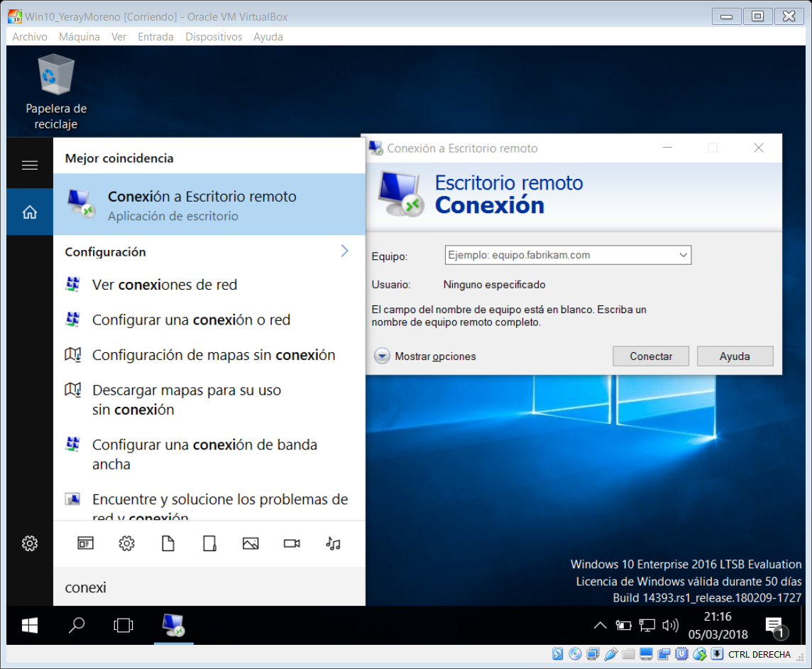The height and width of the screenshot is (669, 812).
Task: Click the hamburger menu in search panel
Action: (30, 165)
